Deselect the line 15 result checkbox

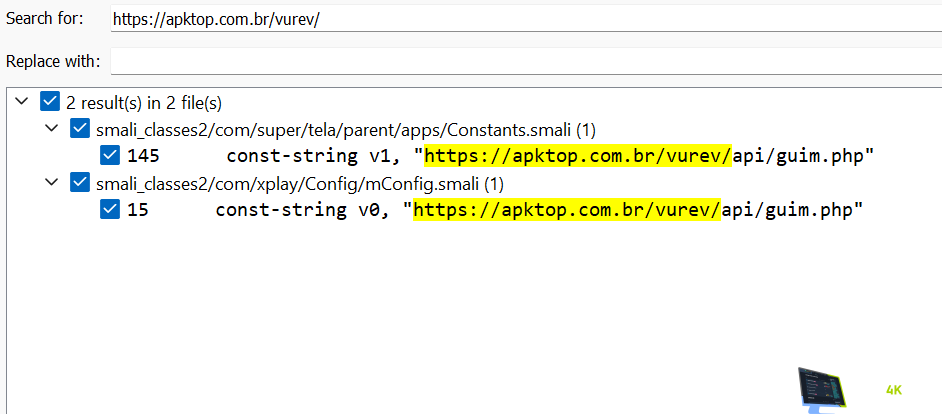(112, 210)
